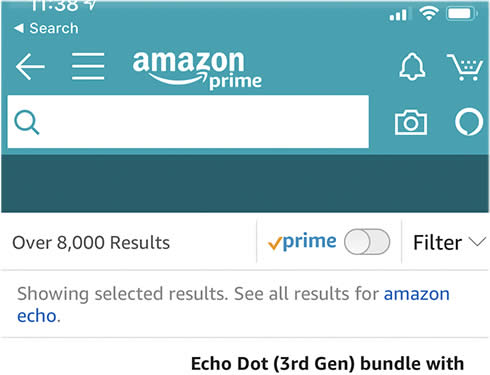Tap the back arrow icon

click(30, 67)
